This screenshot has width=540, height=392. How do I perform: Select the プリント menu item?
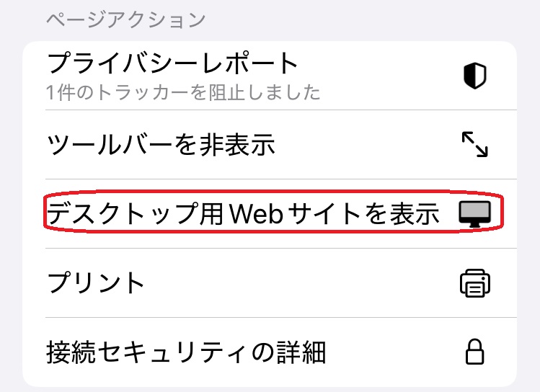click(x=96, y=283)
